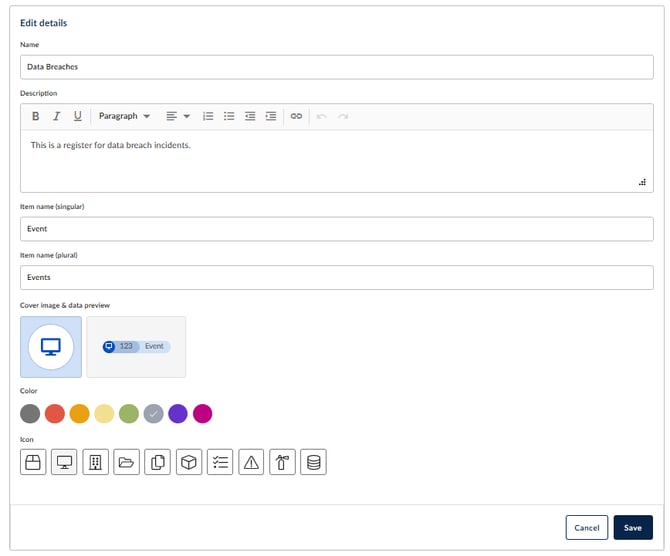Choose the warning triangle icon
The width and height of the screenshot is (670, 556).
click(x=251, y=462)
